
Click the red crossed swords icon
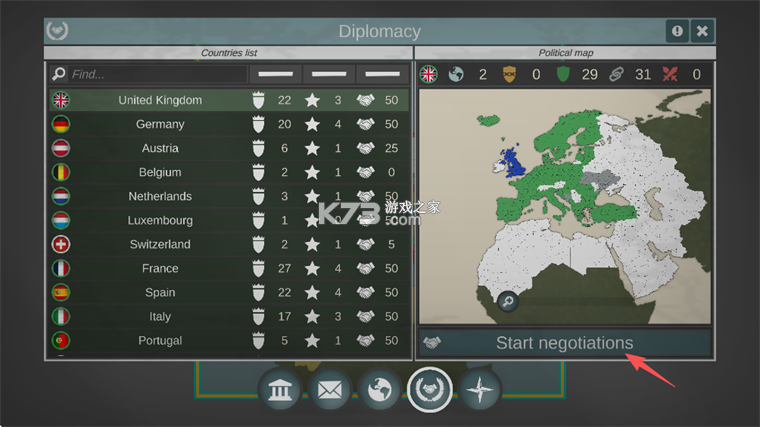pos(670,74)
